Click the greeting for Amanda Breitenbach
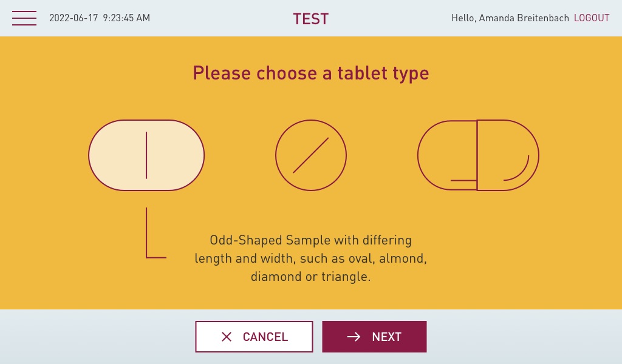Image resolution: width=622 pixels, height=364 pixels. 510,18
